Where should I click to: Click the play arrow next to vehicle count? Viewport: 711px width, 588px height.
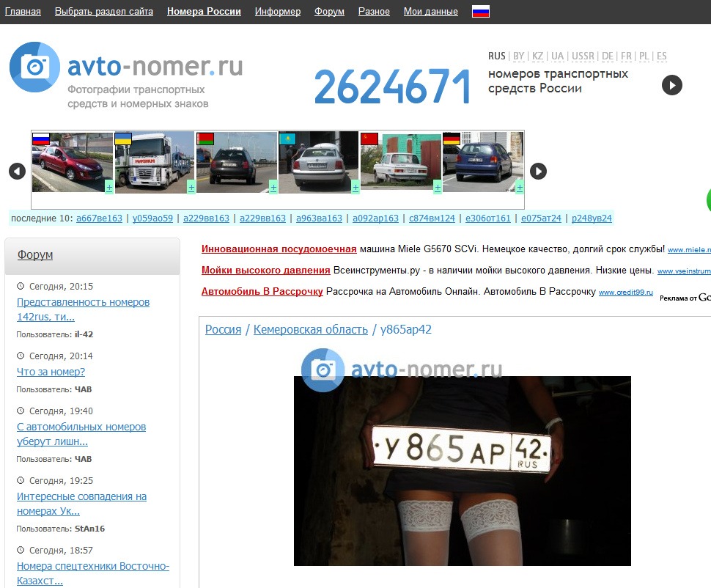click(x=671, y=85)
